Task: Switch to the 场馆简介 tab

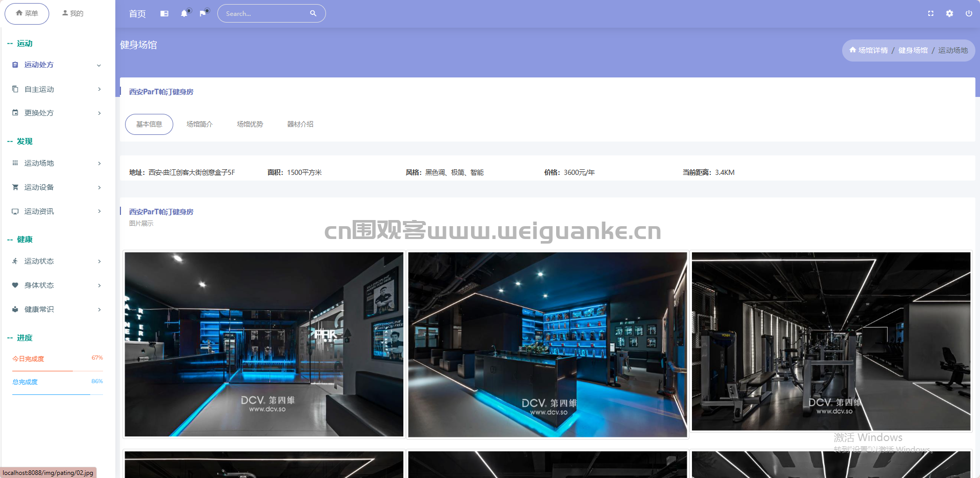Action: [x=199, y=124]
